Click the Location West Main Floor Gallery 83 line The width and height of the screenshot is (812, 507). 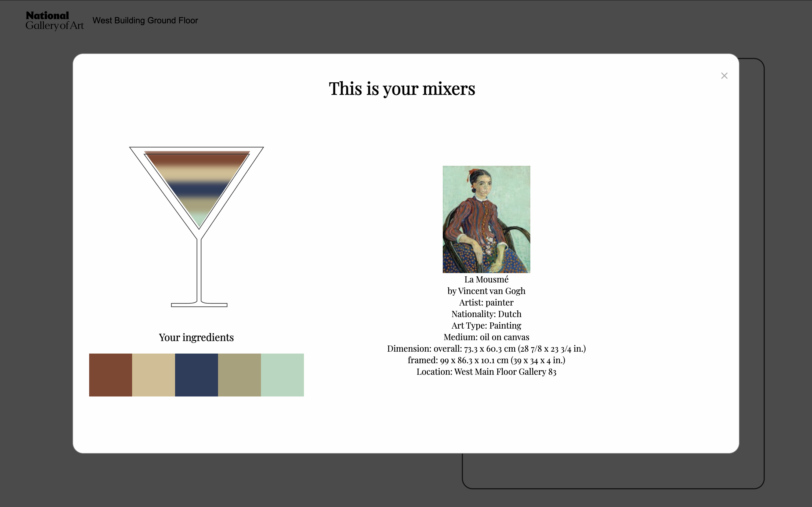point(486,372)
